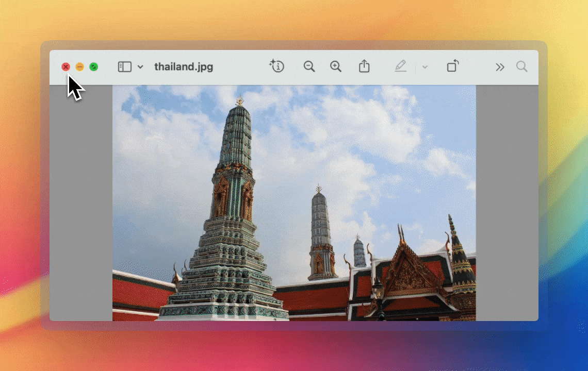Enter full screen with the green button

click(93, 67)
